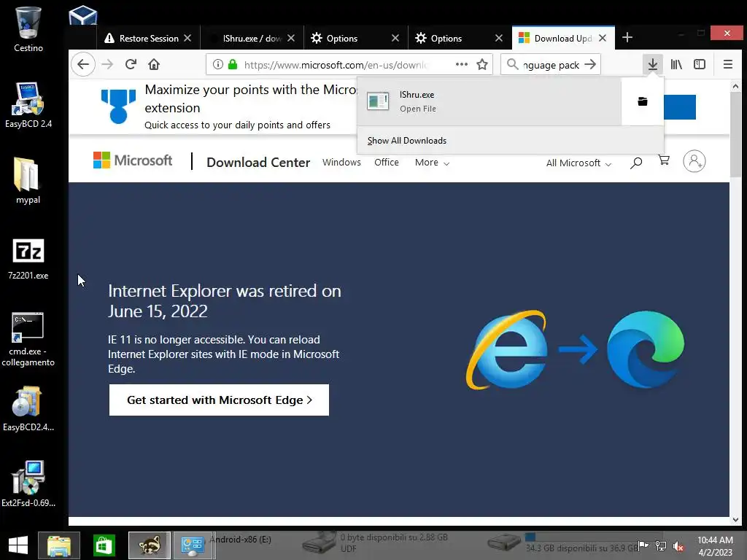Open the Windows Start button
This screenshot has width=747, height=560.
18,545
